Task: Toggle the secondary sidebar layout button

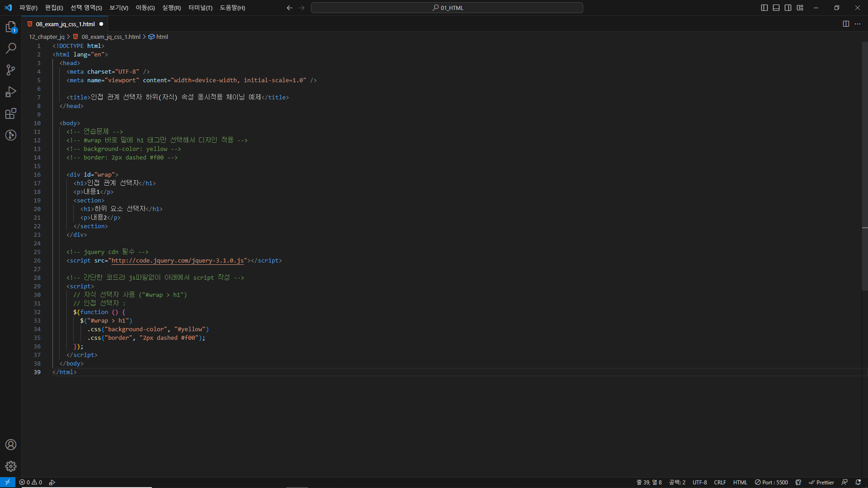Action: click(788, 8)
